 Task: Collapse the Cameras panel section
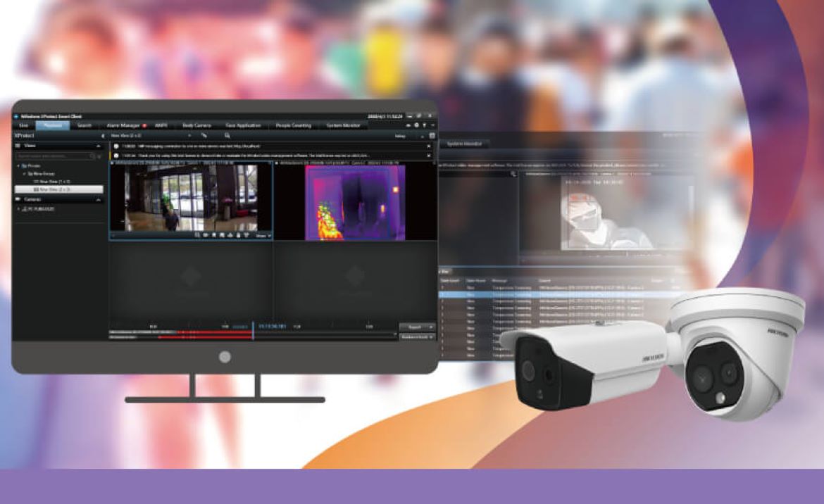click(98, 199)
